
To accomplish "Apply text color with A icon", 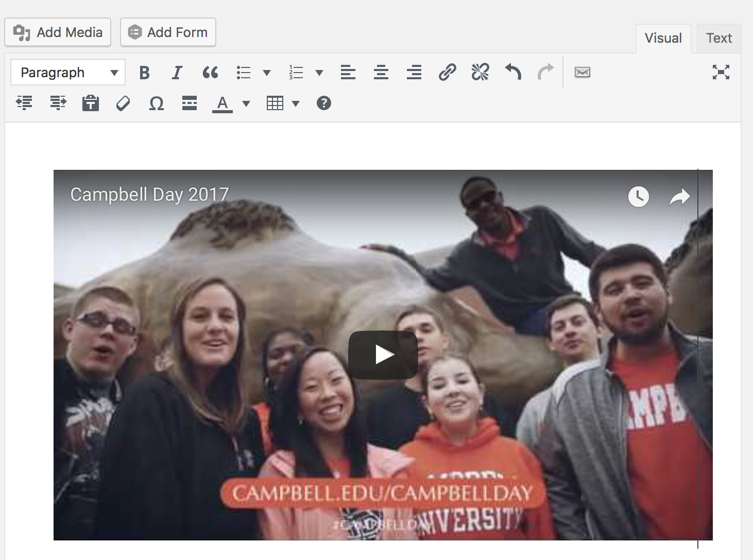I will click(223, 103).
